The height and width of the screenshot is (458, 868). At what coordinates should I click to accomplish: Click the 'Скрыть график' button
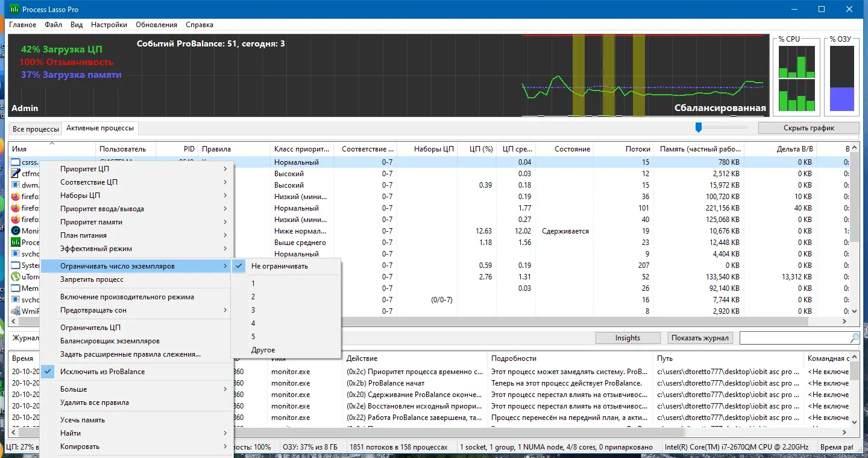pyautogui.click(x=808, y=128)
